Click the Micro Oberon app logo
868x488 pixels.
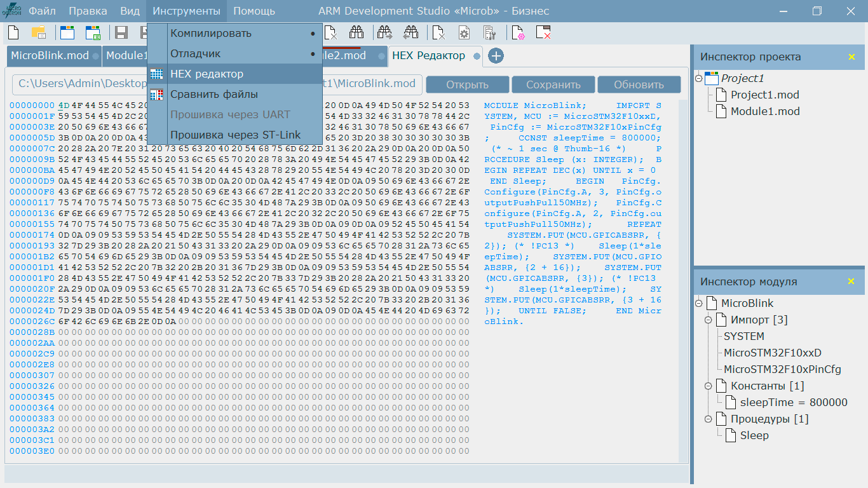[x=12, y=11]
